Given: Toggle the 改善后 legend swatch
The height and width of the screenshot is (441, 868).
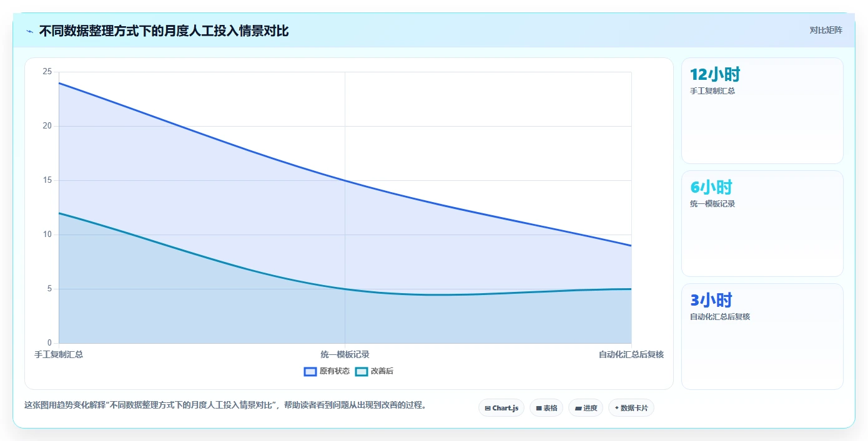Looking at the screenshot, I should [362, 371].
